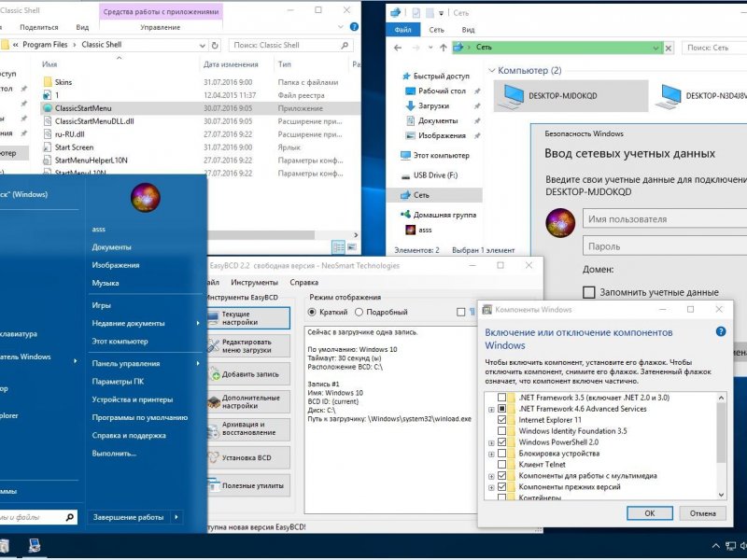The width and height of the screenshot is (747, 560).
Task: Open Архивация и восстановление in EasyBCD
Action: [248, 428]
